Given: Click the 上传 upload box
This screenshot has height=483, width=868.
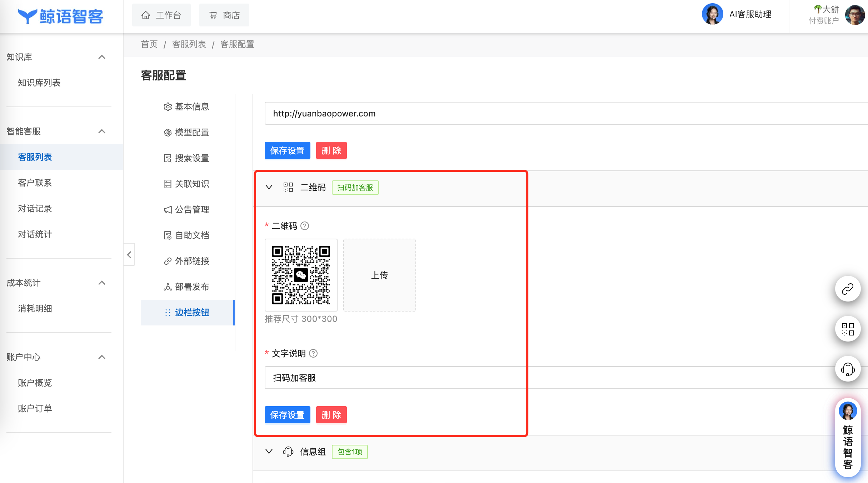Looking at the screenshot, I should [x=379, y=275].
